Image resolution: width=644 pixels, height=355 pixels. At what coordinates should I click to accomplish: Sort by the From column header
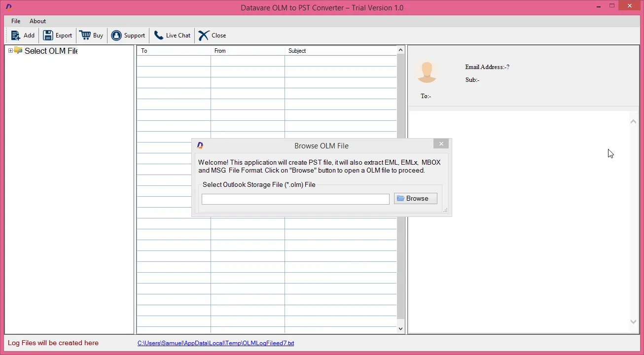click(248, 51)
